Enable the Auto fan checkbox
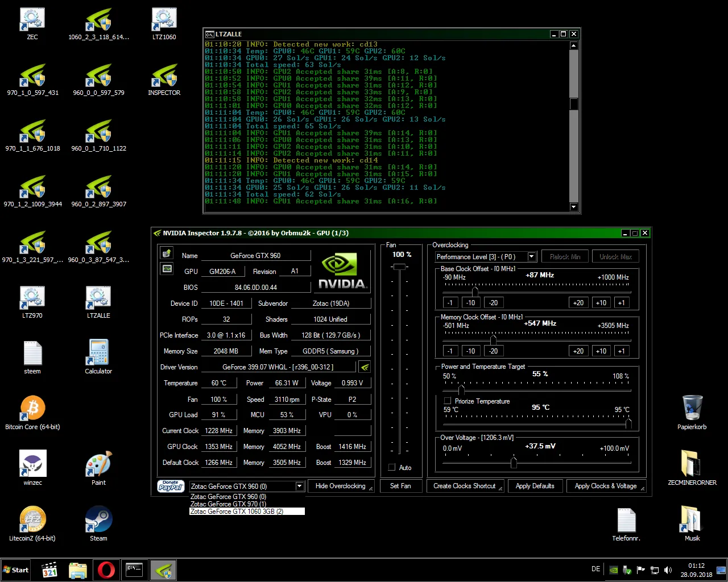 [392, 467]
